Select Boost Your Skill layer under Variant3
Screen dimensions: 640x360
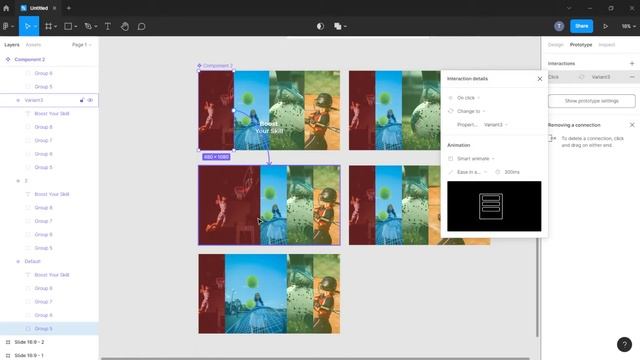52,113
